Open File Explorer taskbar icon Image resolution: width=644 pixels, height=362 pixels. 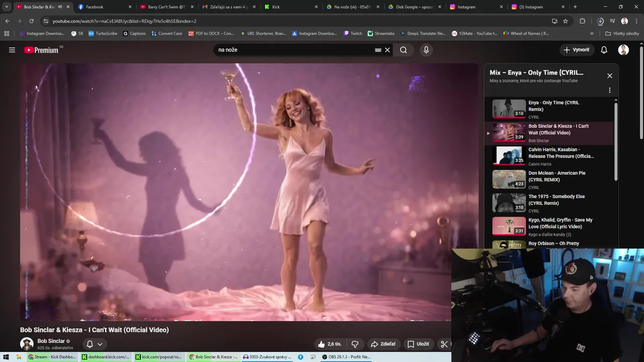(19, 357)
